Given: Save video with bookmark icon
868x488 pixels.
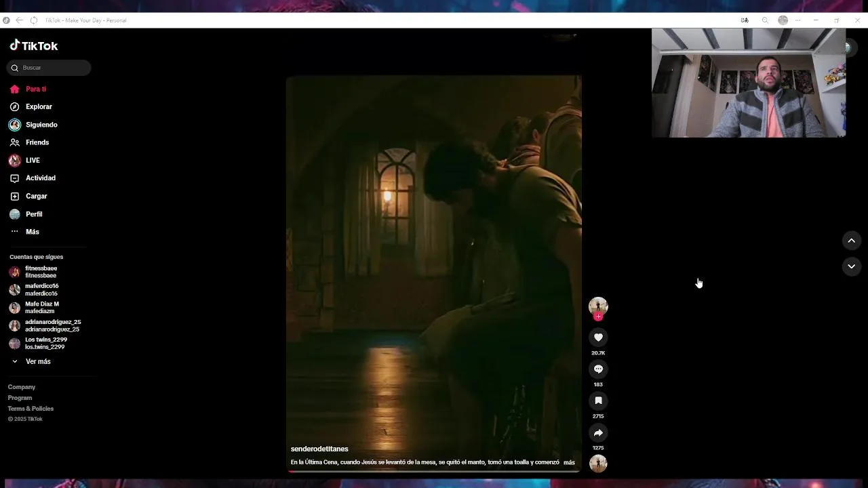Looking at the screenshot, I should click(x=598, y=401).
